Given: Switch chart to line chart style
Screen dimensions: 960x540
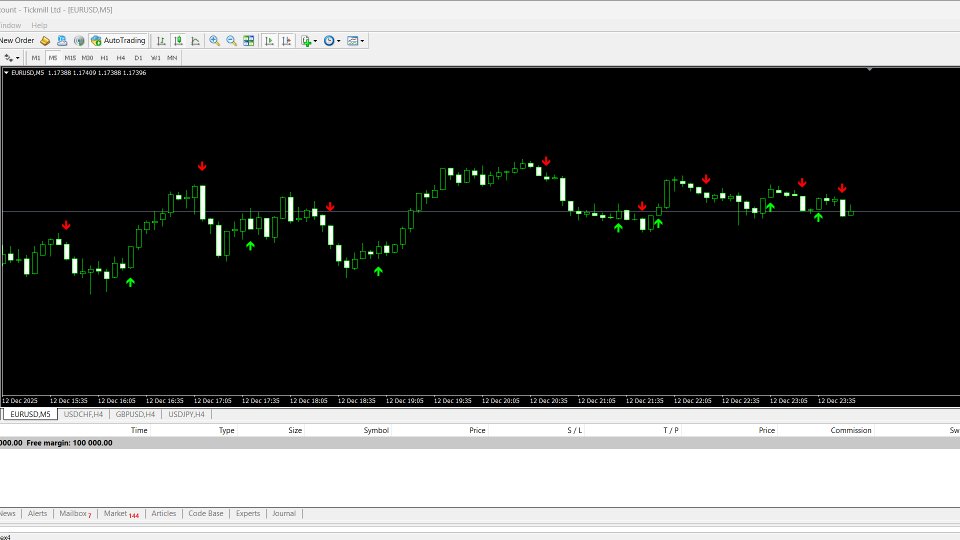Looking at the screenshot, I should tap(195, 40).
